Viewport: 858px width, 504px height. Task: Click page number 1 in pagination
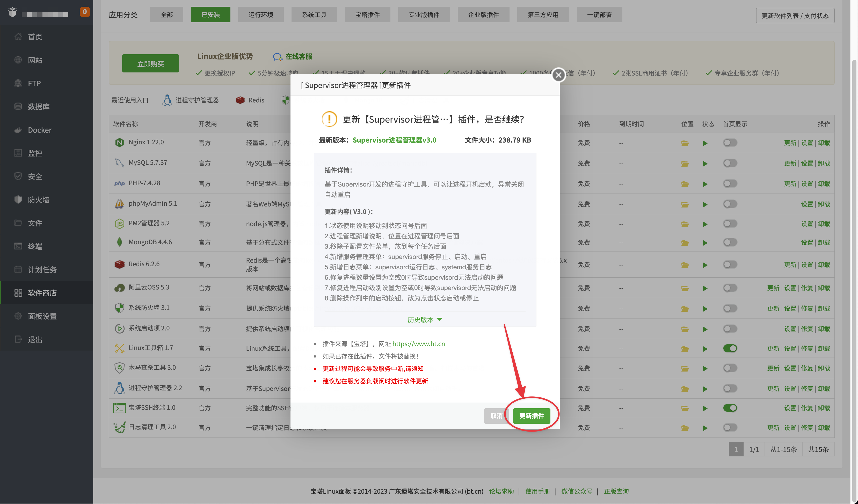[x=736, y=449]
